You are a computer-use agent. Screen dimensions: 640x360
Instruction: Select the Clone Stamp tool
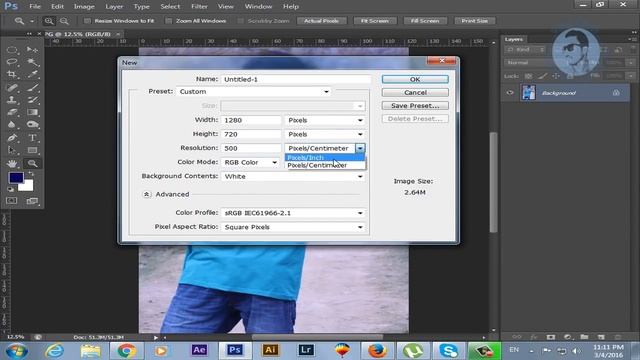coord(12,100)
